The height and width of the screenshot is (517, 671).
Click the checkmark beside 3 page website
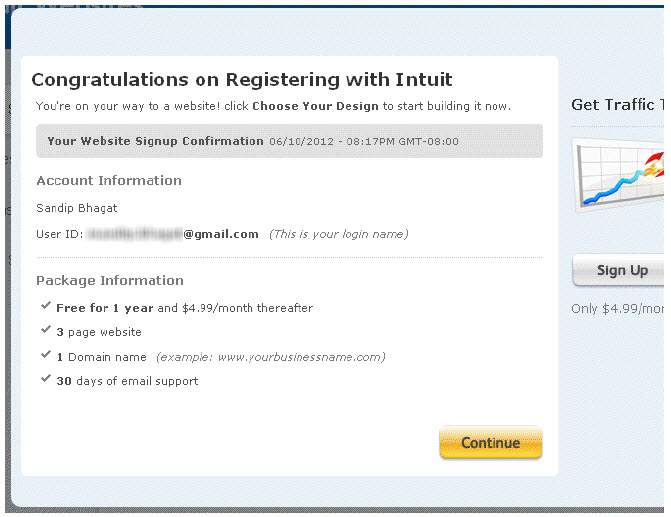click(x=46, y=330)
